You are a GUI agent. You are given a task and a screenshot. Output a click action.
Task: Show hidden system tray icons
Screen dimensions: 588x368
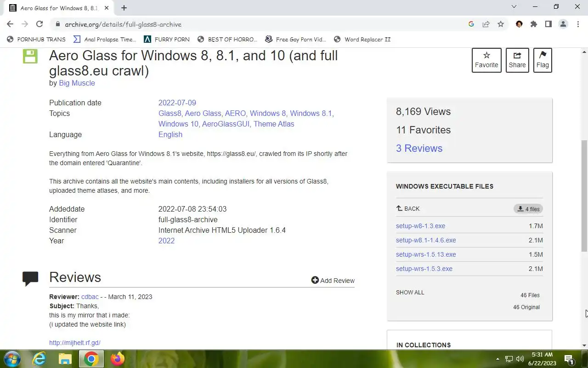point(498,359)
